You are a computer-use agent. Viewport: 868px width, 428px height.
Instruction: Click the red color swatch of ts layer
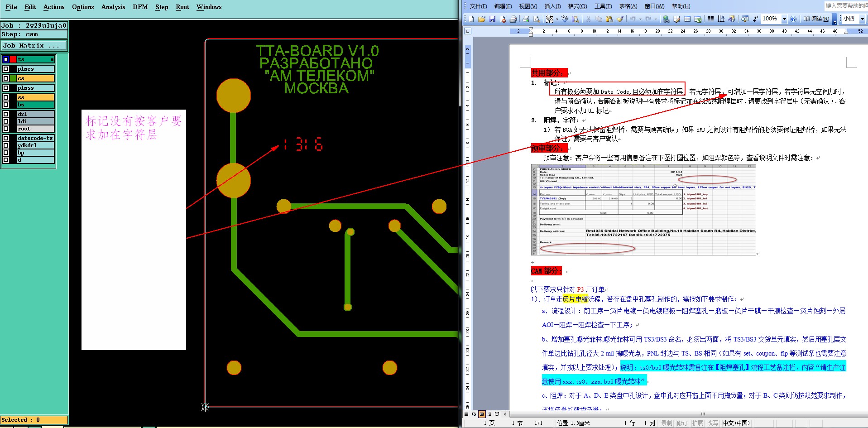click(13, 59)
